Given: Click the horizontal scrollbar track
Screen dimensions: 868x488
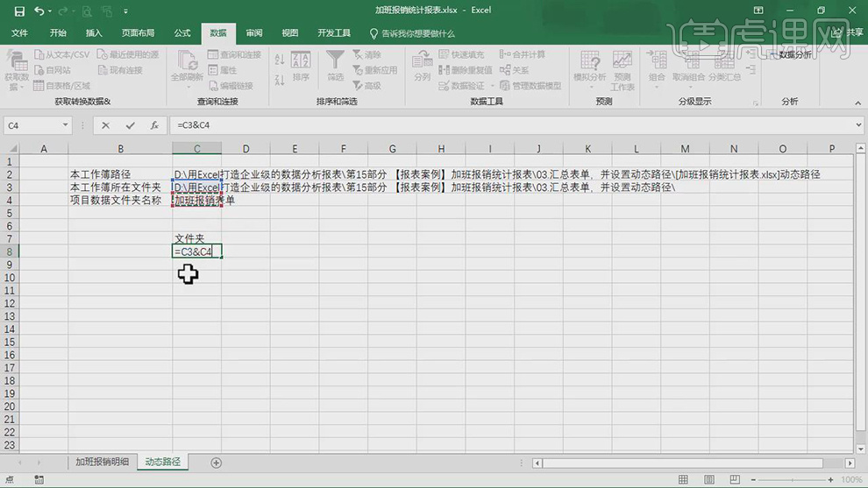Looking at the screenshot, I should coord(693,463).
